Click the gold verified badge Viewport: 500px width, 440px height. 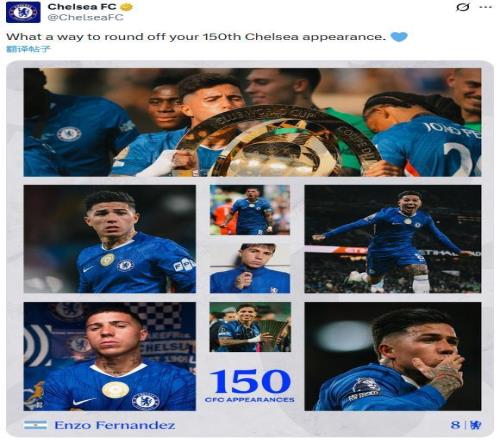point(127,7)
